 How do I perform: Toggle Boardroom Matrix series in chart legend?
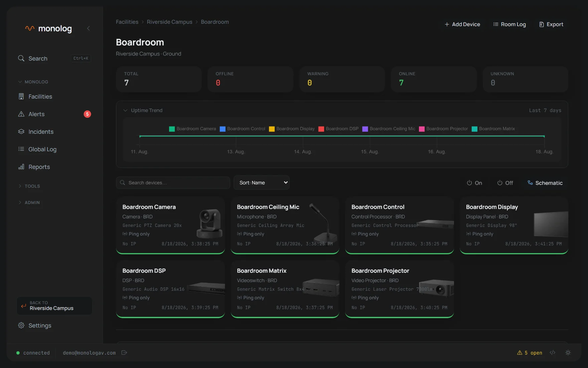coord(493,129)
